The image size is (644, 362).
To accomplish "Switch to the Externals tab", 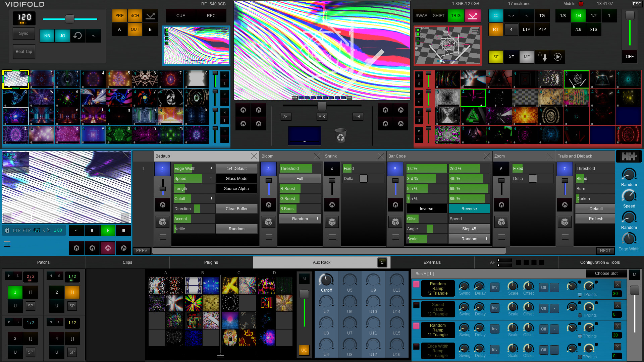I will coord(432,262).
